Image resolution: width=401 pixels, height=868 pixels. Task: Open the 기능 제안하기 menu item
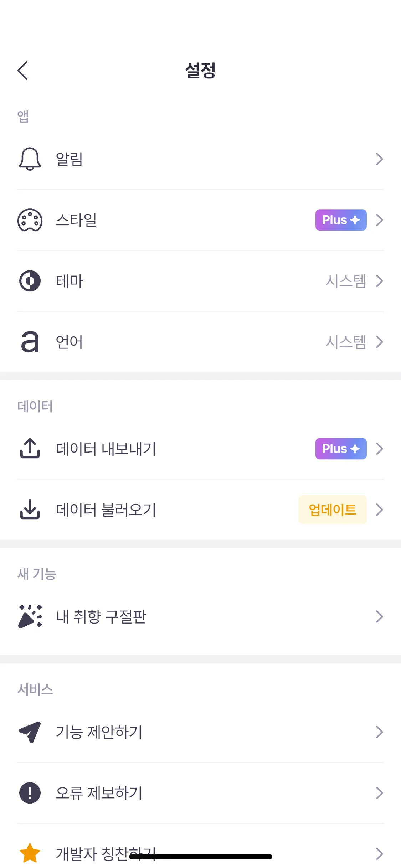click(x=99, y=732)
